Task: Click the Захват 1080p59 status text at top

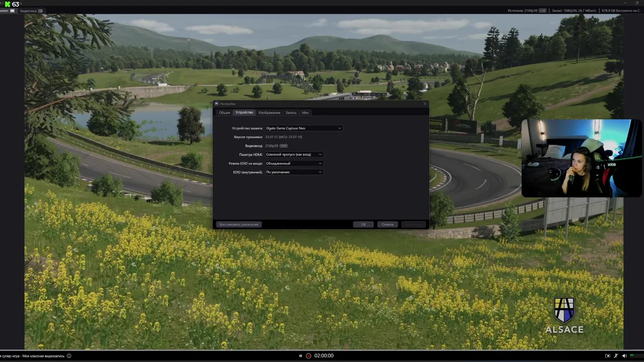Action: (x=574, y=11)
